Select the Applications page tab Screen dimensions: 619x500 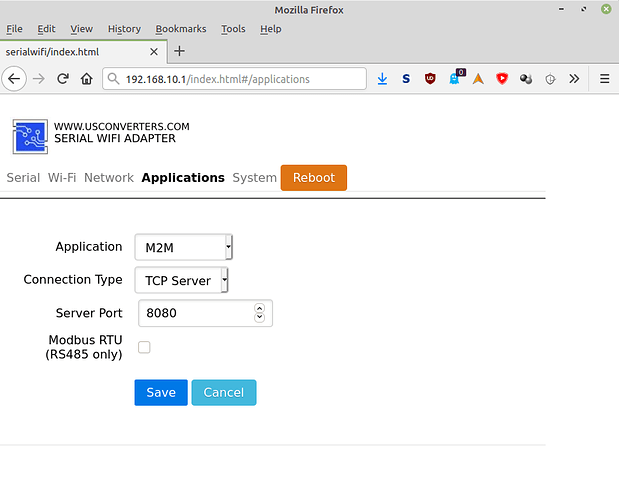click(183, 178)
